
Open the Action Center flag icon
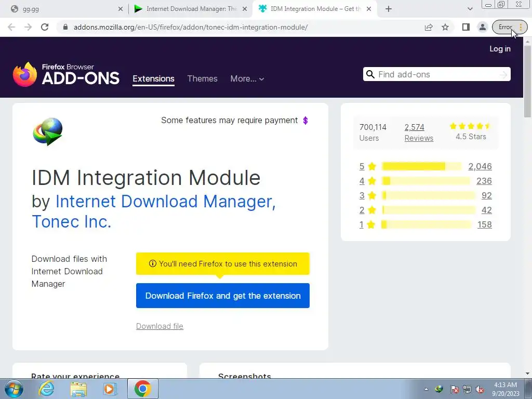[x=455, y=389]
